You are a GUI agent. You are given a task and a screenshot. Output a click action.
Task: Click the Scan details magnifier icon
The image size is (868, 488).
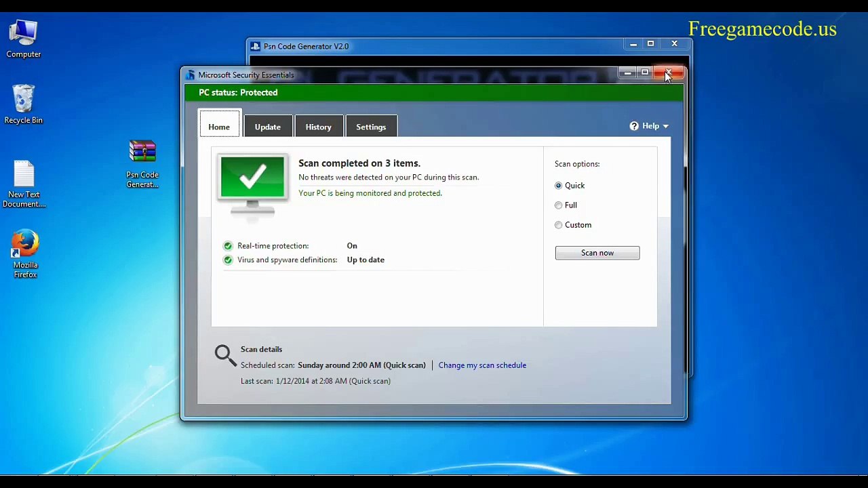pyautogui.click(x=225, y=355)
